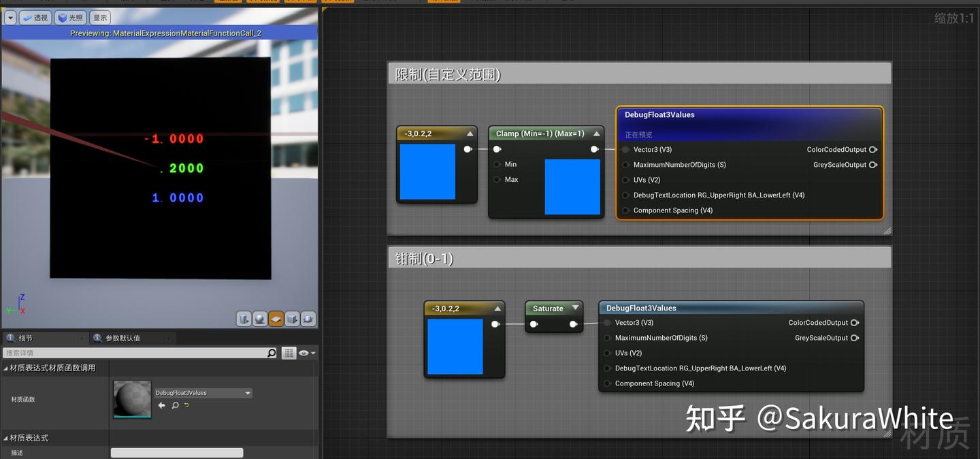Image resolution: width=980 pixels, height=459 pixels.
Task: Open the Saturate node's dropdown arrow
Action: point(575,308)
